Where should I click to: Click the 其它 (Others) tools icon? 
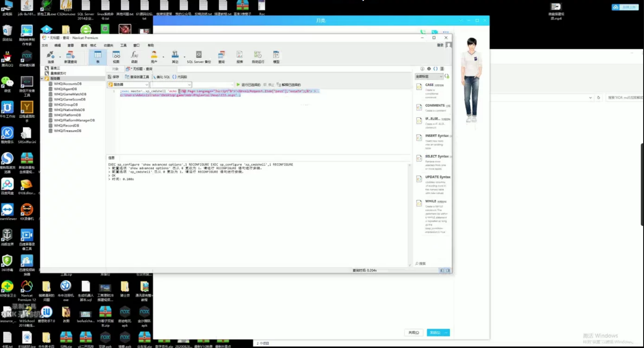pyautogui.click(x=175, y=57)
